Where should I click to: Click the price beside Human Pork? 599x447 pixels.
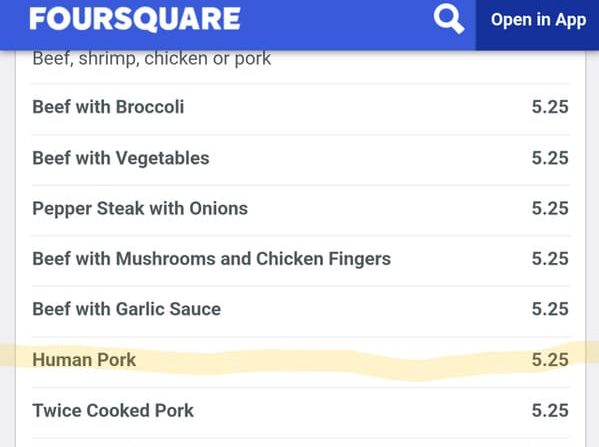point(550,360)
